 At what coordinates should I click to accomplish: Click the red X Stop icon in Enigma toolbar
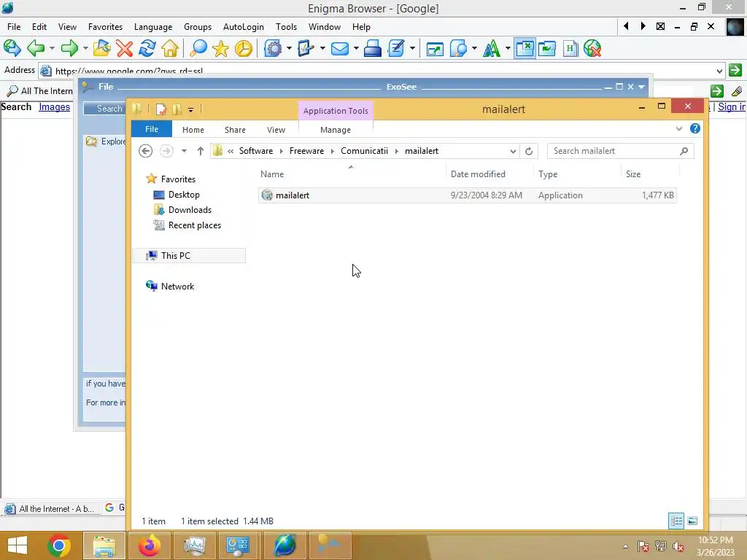(124, 48)
